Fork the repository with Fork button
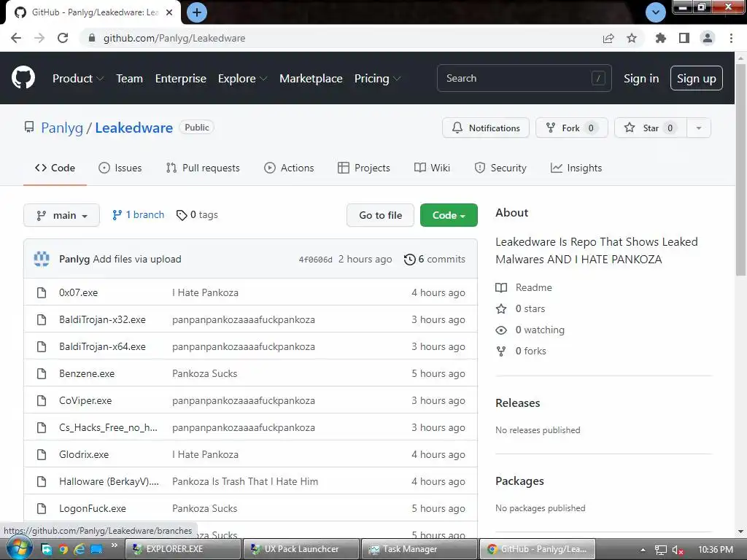This screenshot has height=560, width=747. pos(572,128)
